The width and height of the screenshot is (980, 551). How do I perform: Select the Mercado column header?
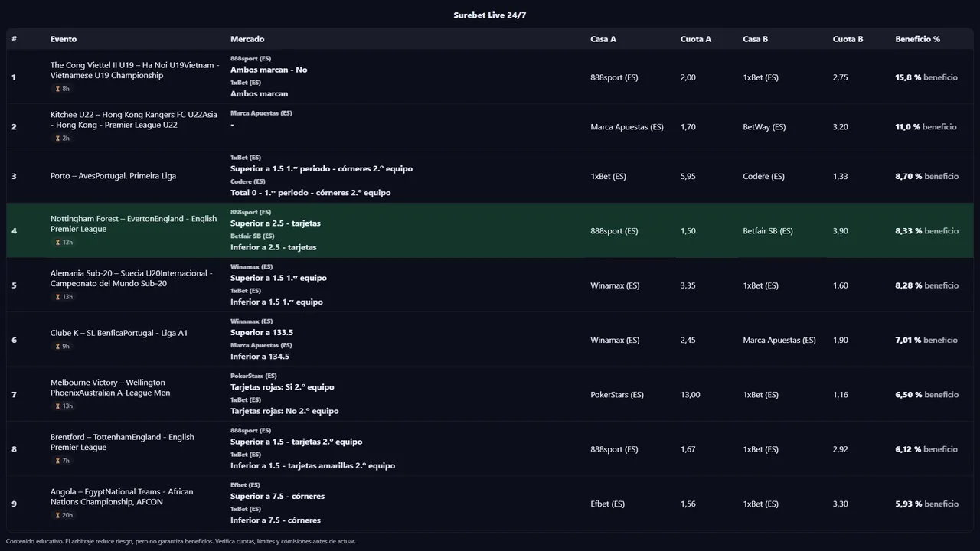[x=247, y=39]
